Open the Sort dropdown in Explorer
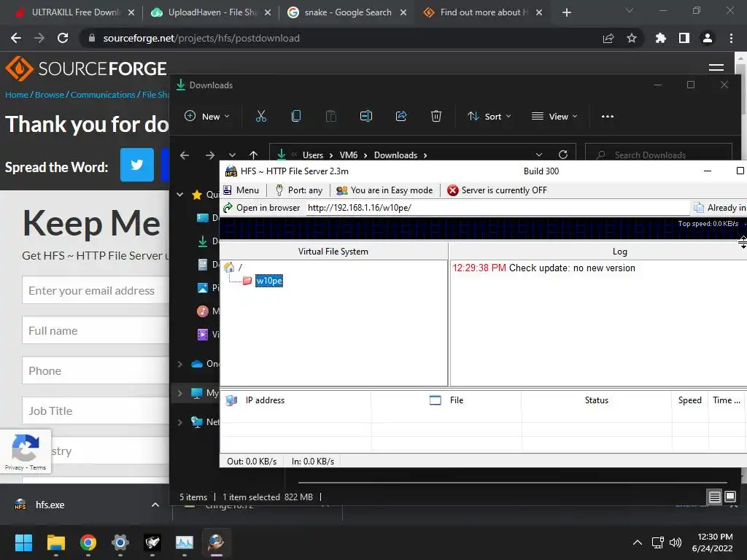Viewport: 747px width, 560px height. (x=489, y=116)
